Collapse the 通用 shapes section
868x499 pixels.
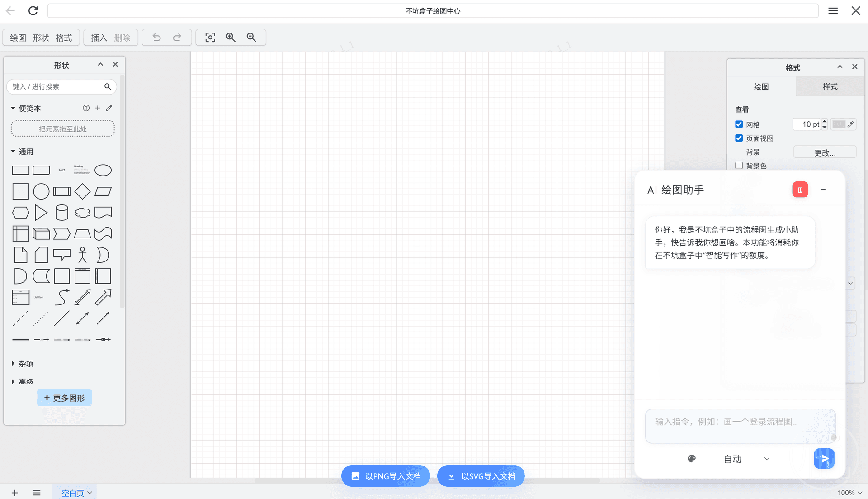(x=26, y=152)
